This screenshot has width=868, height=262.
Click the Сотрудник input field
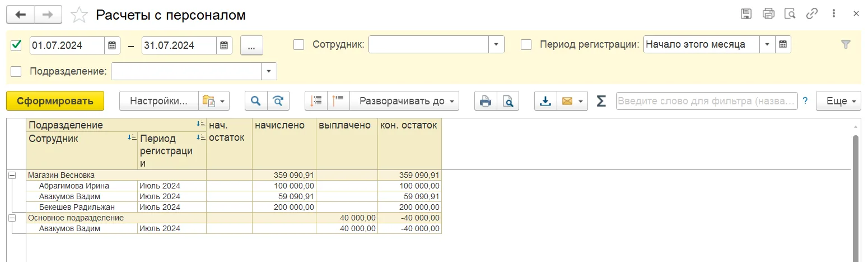coord(429,44)
